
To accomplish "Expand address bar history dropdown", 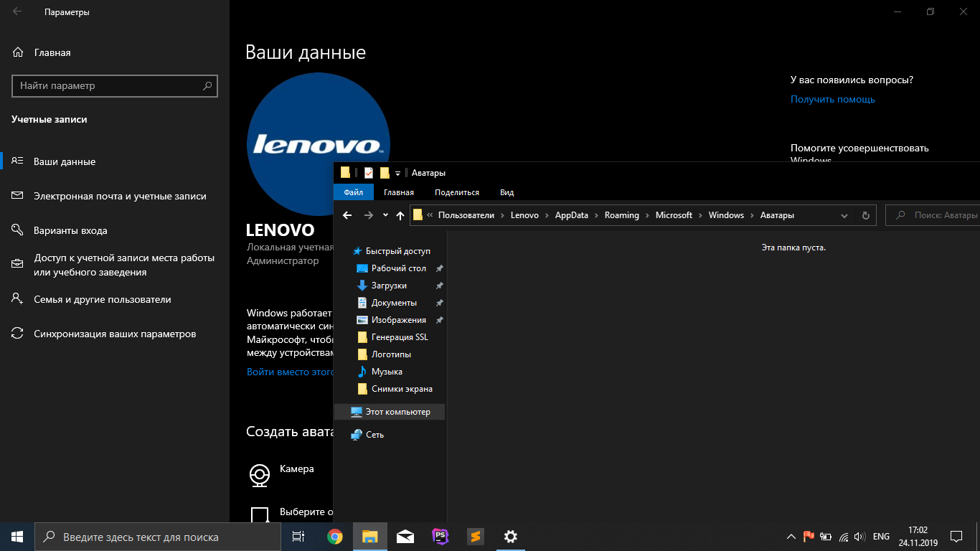I will click(x=844, y=215).
